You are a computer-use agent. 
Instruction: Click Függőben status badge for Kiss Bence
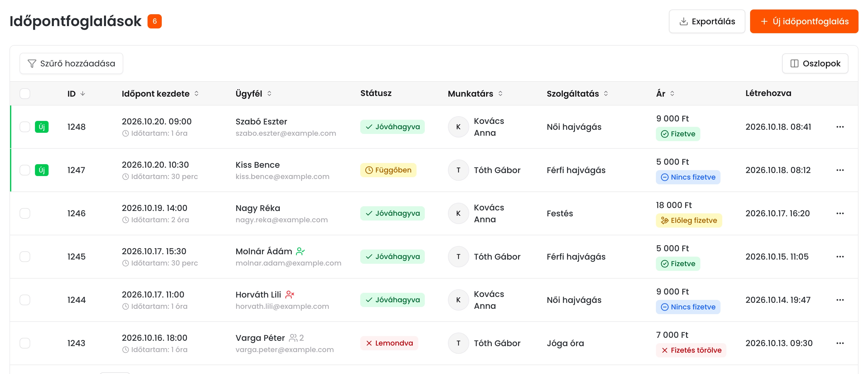coord(388,170)
